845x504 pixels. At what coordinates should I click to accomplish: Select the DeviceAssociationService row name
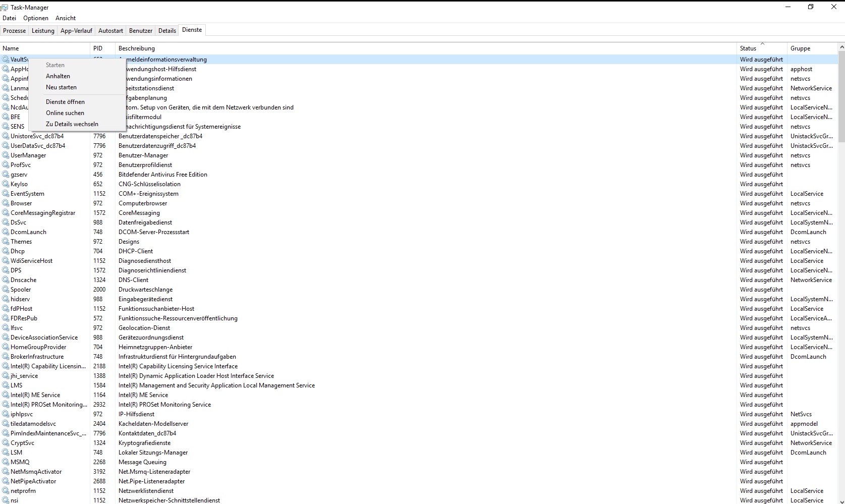(x=44, y=338)
